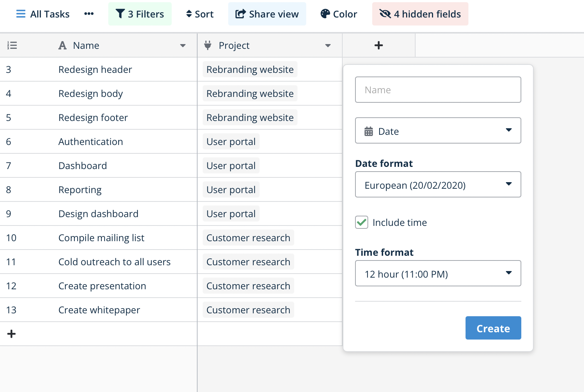Click the row count icon in header
The width and height of the screenshot is (584, 392).
click(12, 45)
